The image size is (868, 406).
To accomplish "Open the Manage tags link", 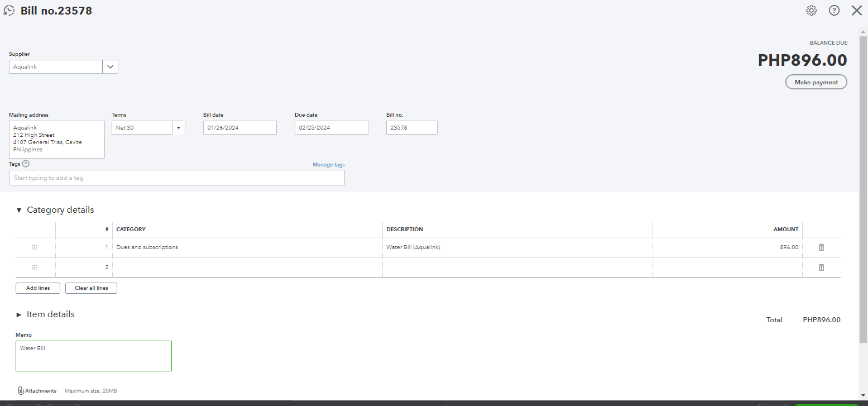I will tap(329, 165).
